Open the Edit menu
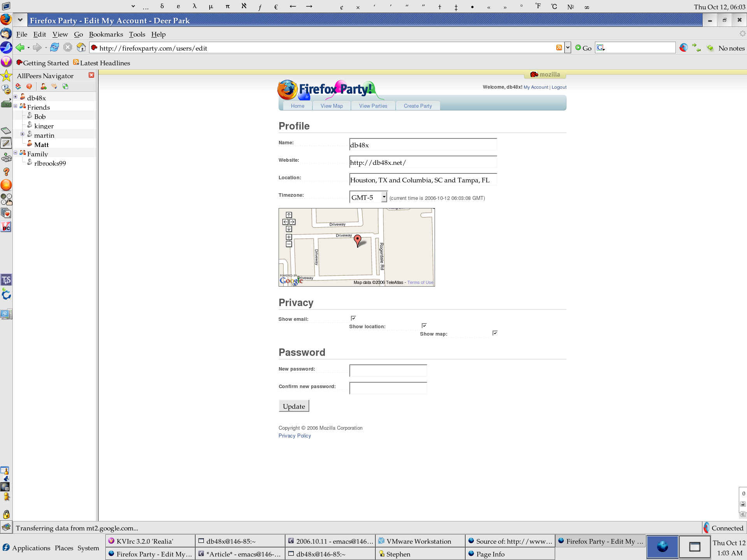Screen dimensions: 747x560 click(40, 34)
